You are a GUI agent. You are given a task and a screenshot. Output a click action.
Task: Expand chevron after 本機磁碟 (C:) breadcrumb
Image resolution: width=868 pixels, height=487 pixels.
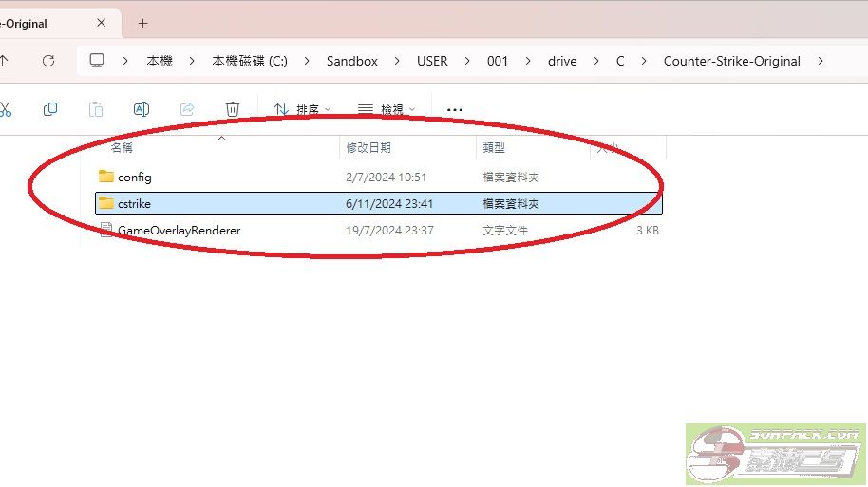[307, 61]
